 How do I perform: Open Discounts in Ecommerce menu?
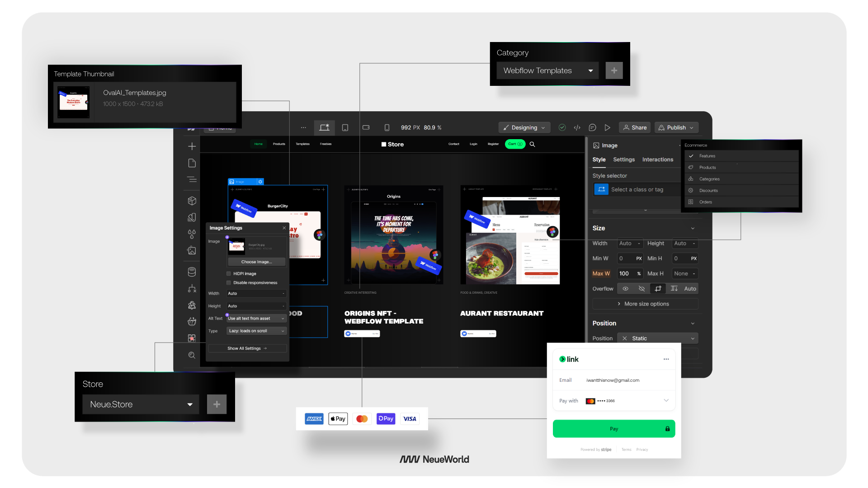click(741, 191)
